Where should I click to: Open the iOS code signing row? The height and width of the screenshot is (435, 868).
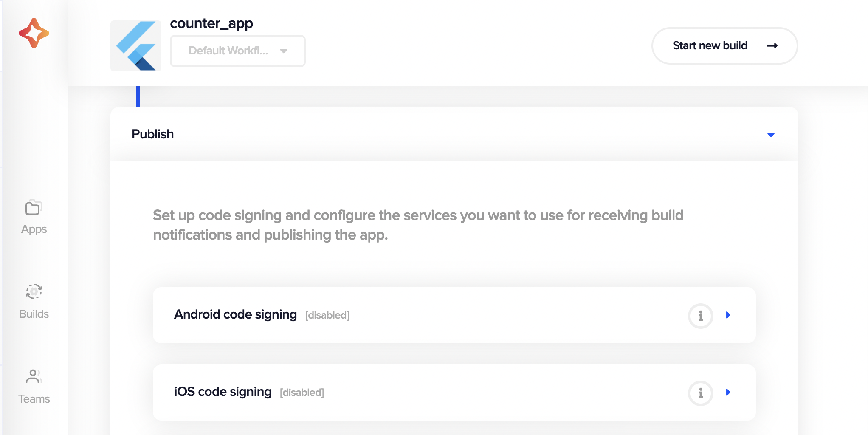[454, 393]
